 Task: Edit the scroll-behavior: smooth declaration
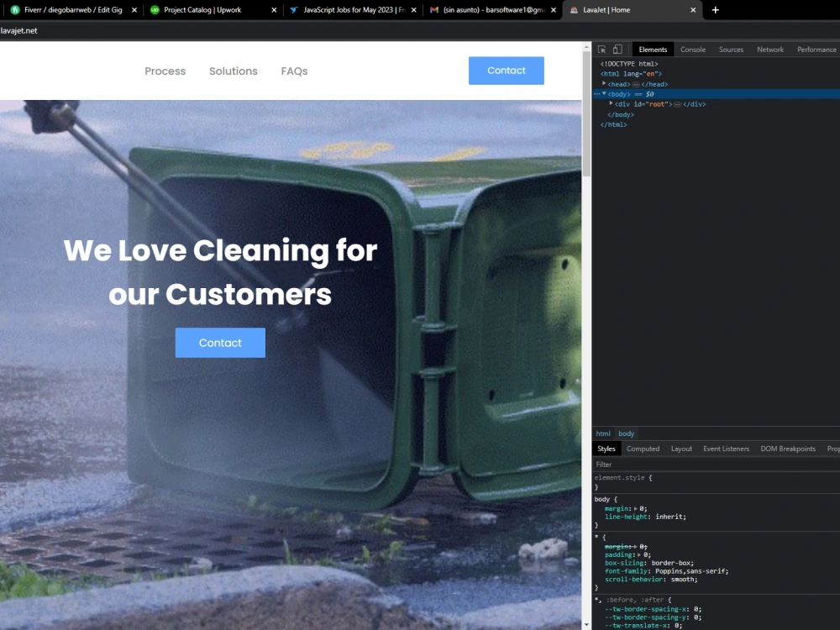651,579
